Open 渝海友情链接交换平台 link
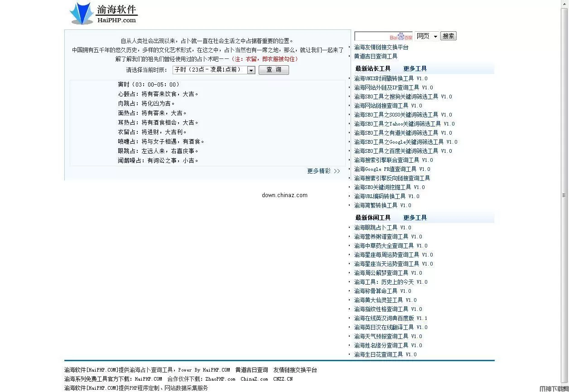Viewport: 569px width, 392px height. click(x=382, y=47)
